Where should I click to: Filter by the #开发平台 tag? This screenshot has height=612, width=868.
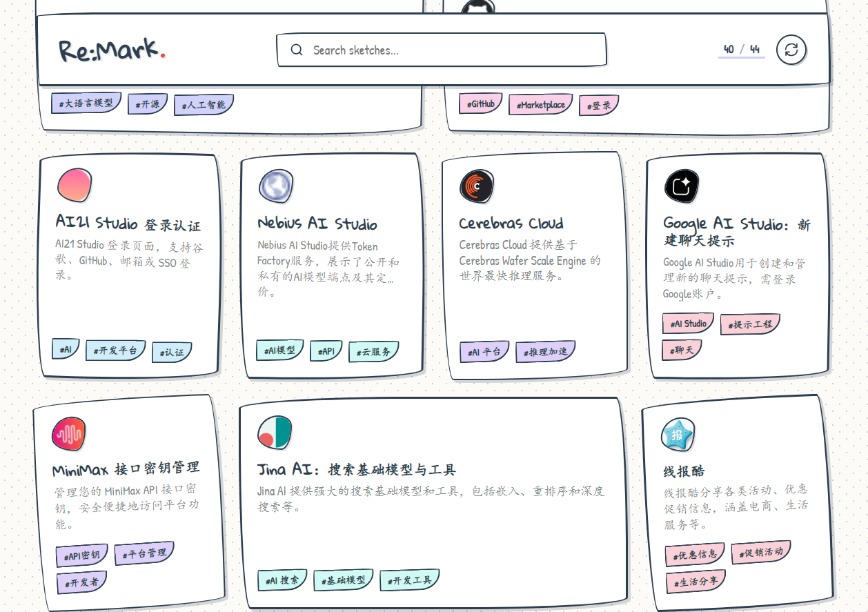coord(116,351)
